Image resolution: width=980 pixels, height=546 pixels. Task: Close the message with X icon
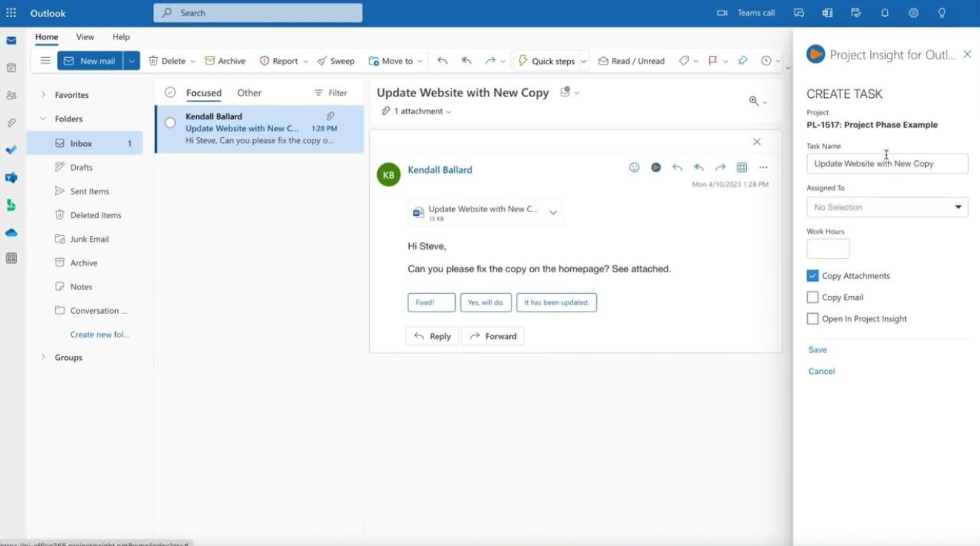(x=757, y=142)
